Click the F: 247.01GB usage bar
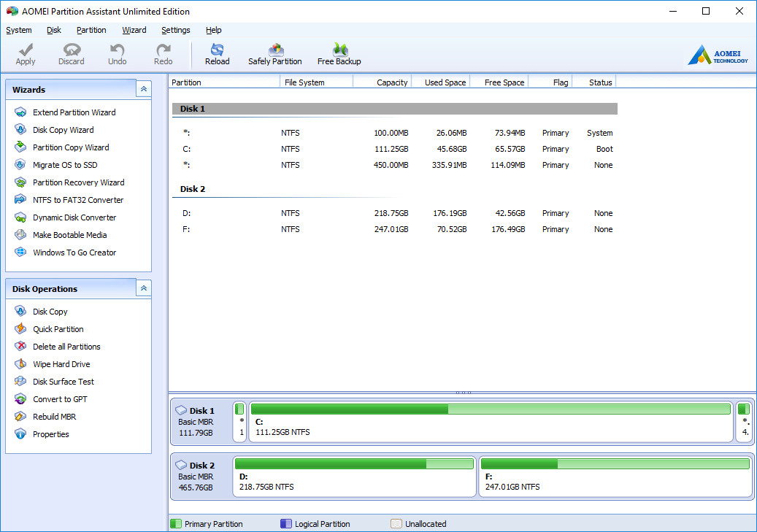The width and height of the screenshot is (757, 532). (x=615, y=464)
